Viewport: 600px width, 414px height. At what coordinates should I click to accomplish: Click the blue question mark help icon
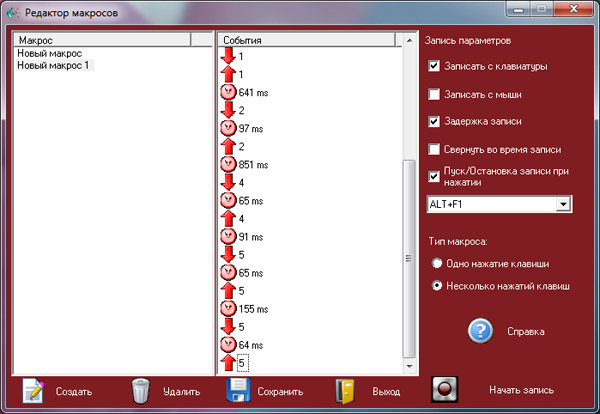(x=480, y=331)
